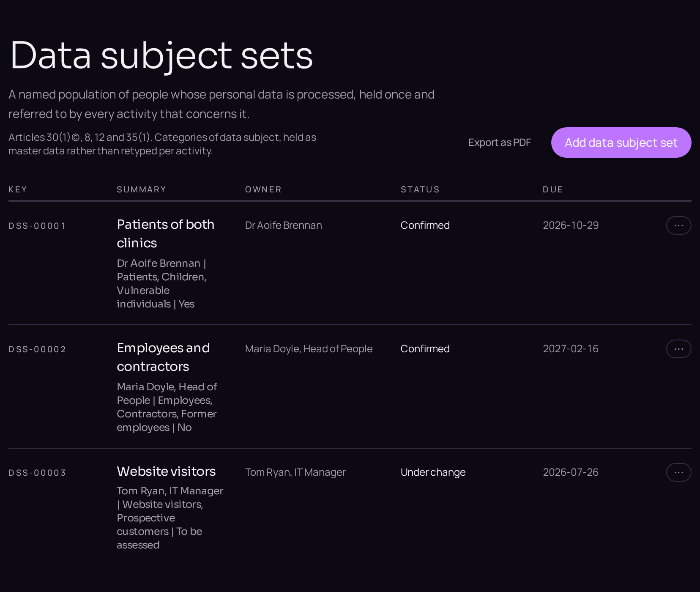Click the Under change status
This screenshot has width=700, height=592.
[x=433, y=472]
